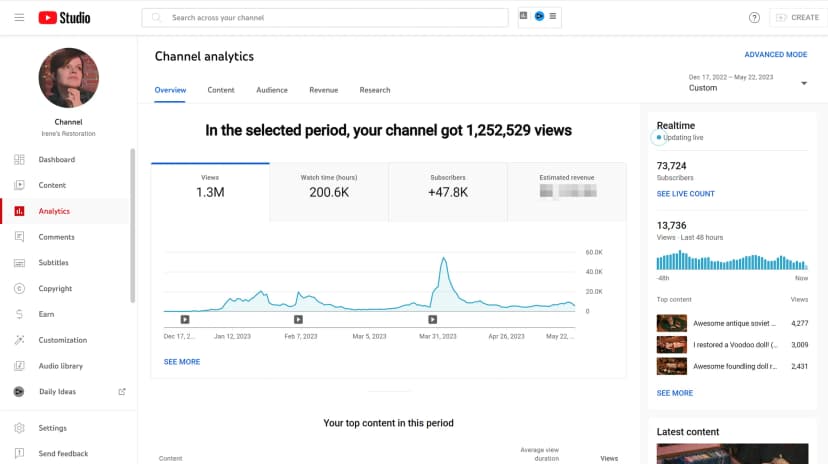Screen dimensions: 828x464
Task: Open Daily Ideas external link icon
Action: coord(122,392)
